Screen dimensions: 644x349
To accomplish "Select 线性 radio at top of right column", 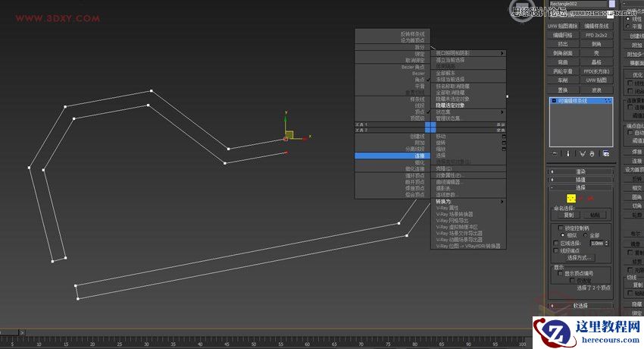I will (627, 19).
